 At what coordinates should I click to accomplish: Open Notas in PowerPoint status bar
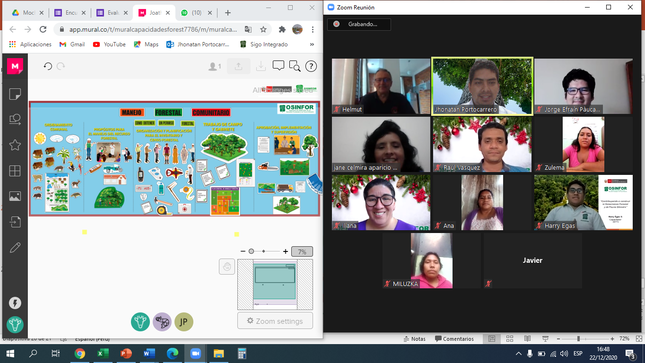coord(415,339)
